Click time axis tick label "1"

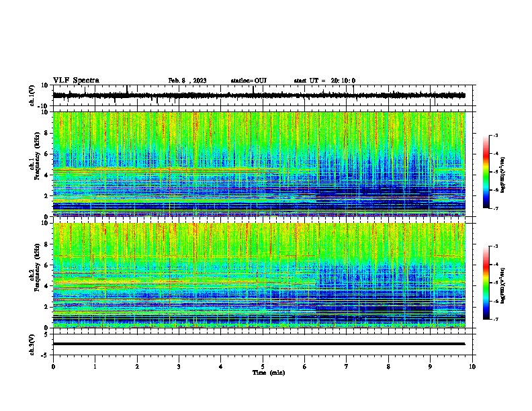tap(95, 367)
